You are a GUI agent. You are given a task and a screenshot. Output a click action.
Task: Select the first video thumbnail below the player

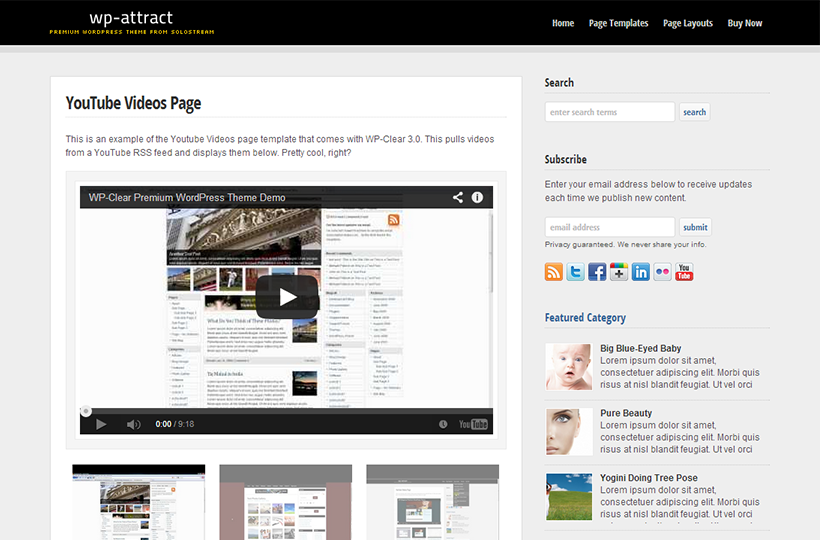tap(139, 502)
